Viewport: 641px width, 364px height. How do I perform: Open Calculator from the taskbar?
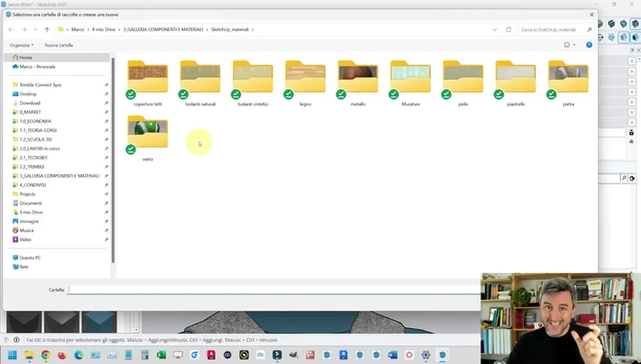[145, 355]
